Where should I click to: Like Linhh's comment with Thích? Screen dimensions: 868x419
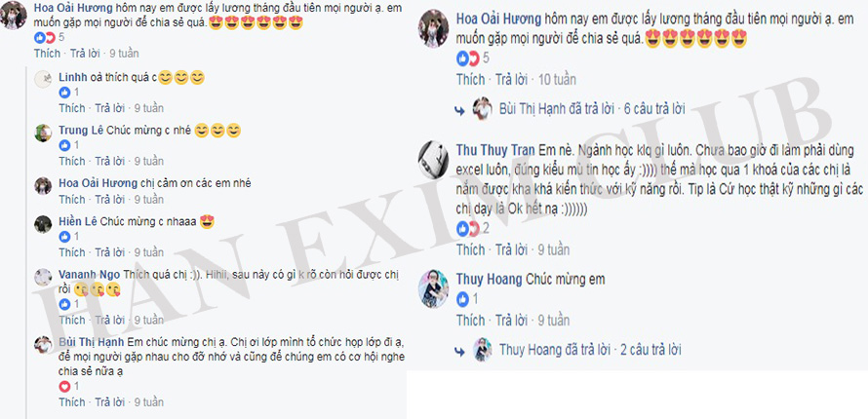(x=72, y=108)
